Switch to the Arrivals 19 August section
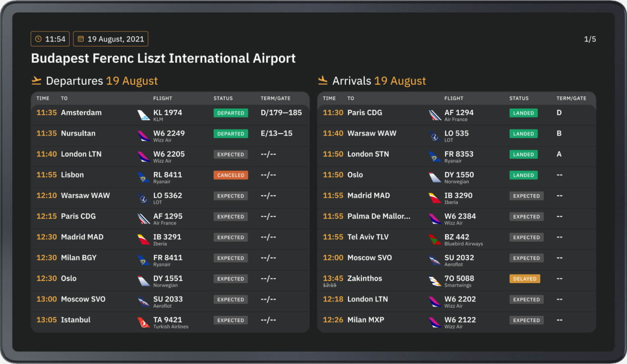The width and height of the screenshot is (627, 364). coord(378,80)
